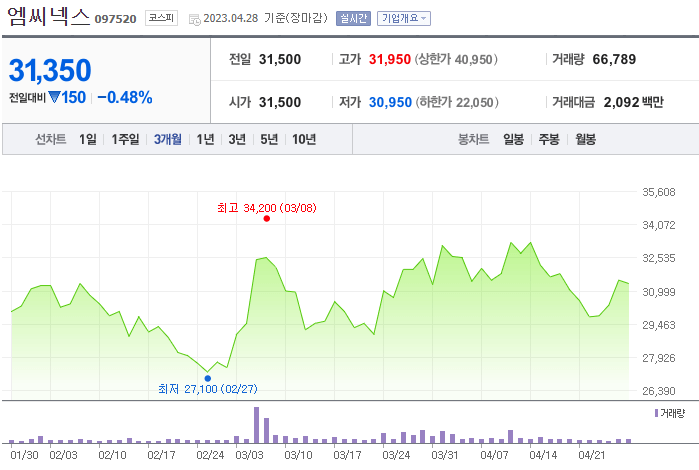Click the purple 거래량 legend marker
This screenshot has width=699, height=470.
(656, 413)
